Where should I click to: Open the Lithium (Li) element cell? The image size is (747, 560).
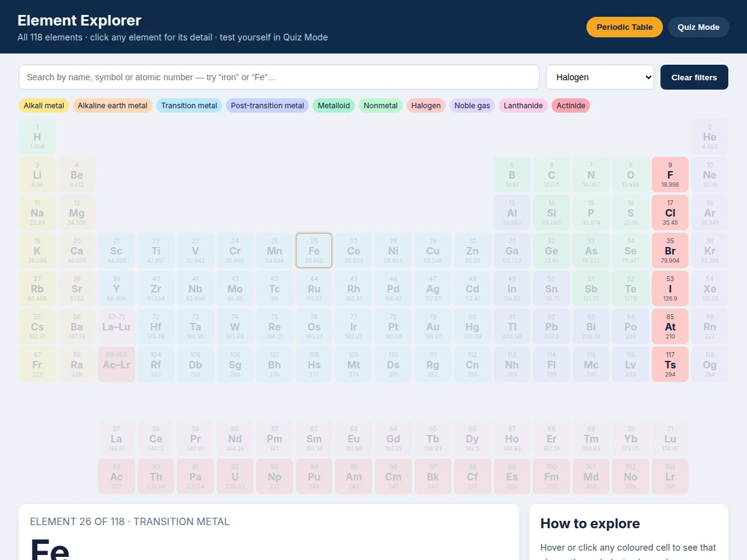click(x=37, y=175)
